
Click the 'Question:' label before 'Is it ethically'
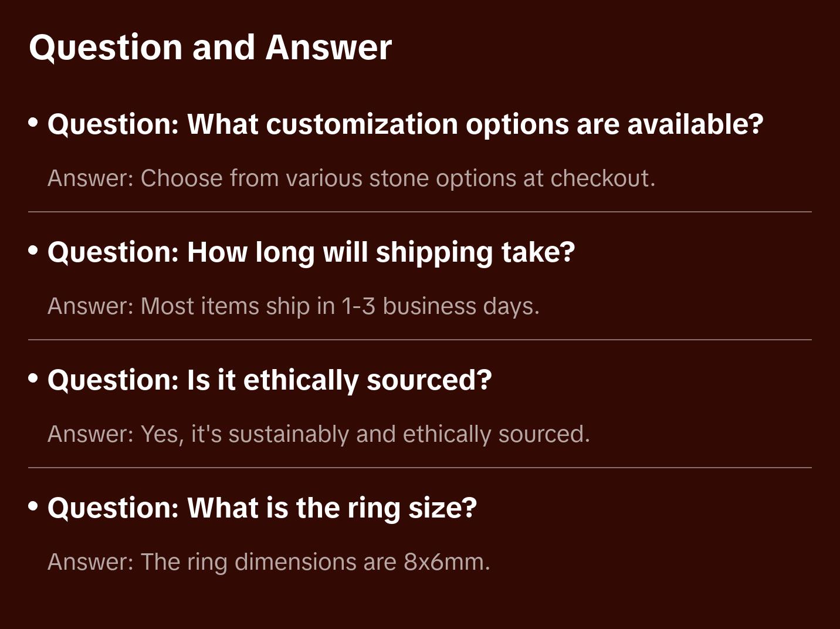[113, 380]
